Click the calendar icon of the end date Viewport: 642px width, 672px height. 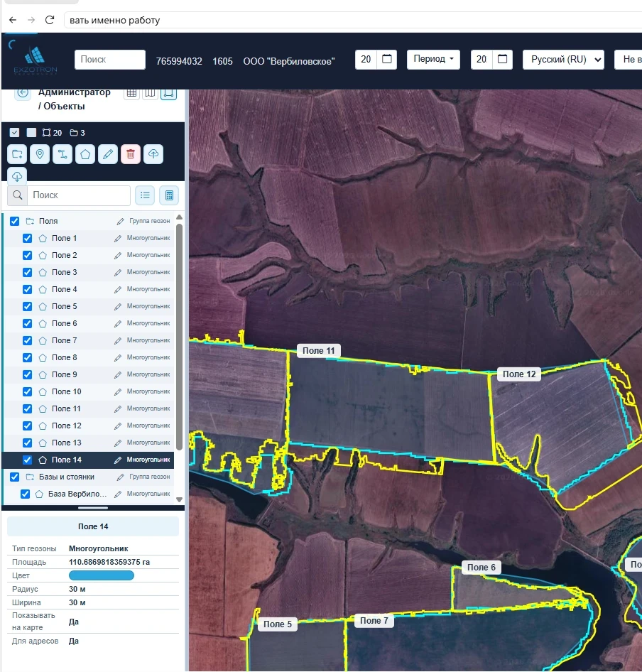[x=503, y=59]
